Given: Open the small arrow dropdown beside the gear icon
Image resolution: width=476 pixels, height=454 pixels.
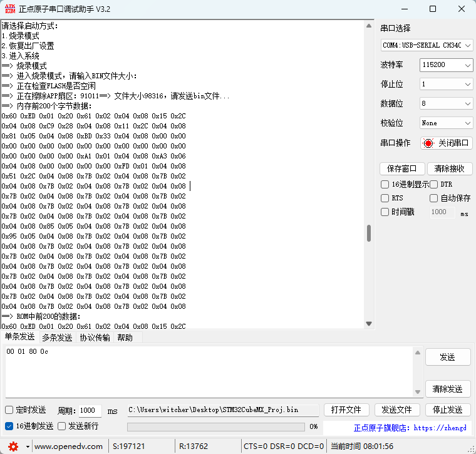Looking at the screenshot, I should (x=28, y=446).
